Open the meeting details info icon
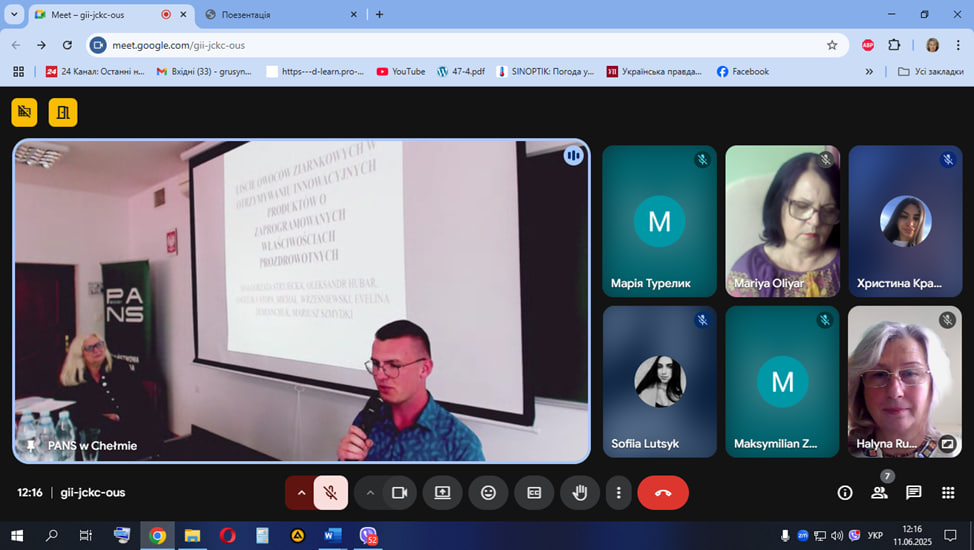The image size is (974, 550). (x=845, y=492)
